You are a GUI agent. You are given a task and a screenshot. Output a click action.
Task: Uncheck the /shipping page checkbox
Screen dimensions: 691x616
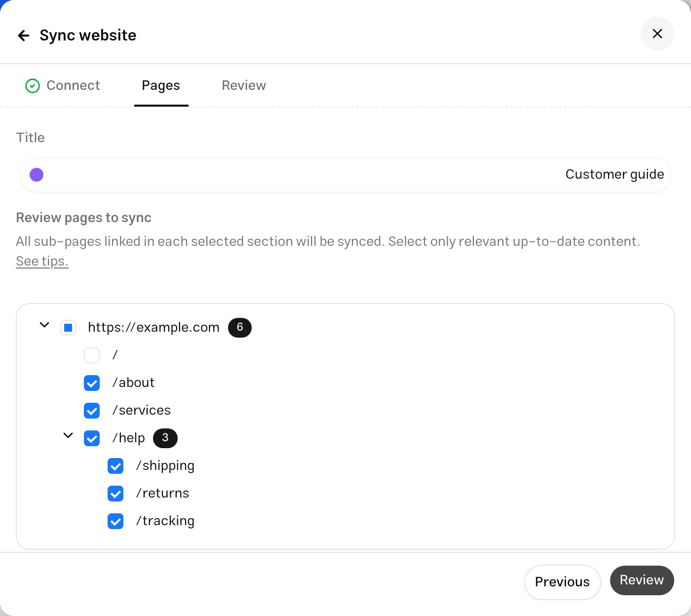tap(115, 465)
